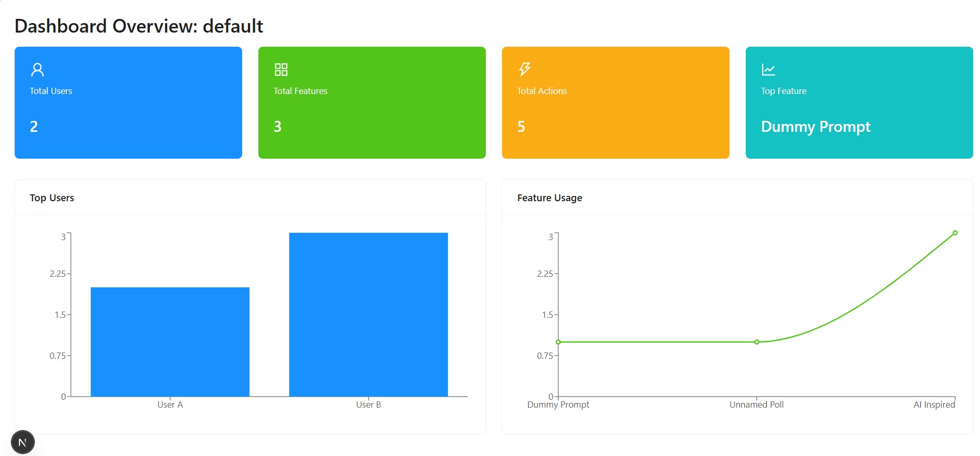This screenshot has width=980, height=456.
Task: Click the Total Actions label
Action: 542,91
